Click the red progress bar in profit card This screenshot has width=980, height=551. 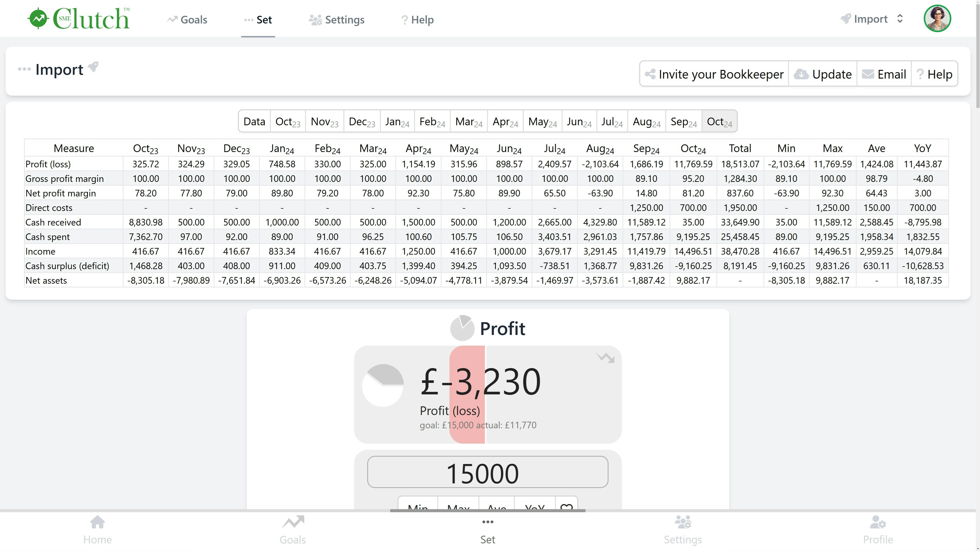coord(467,394)
